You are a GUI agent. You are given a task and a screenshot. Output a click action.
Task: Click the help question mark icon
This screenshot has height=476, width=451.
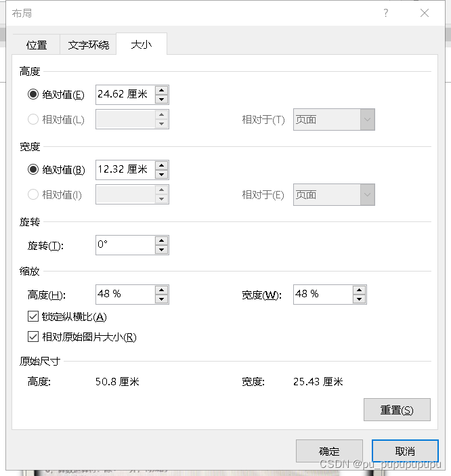pyautogui.click(x=386, y=13)
